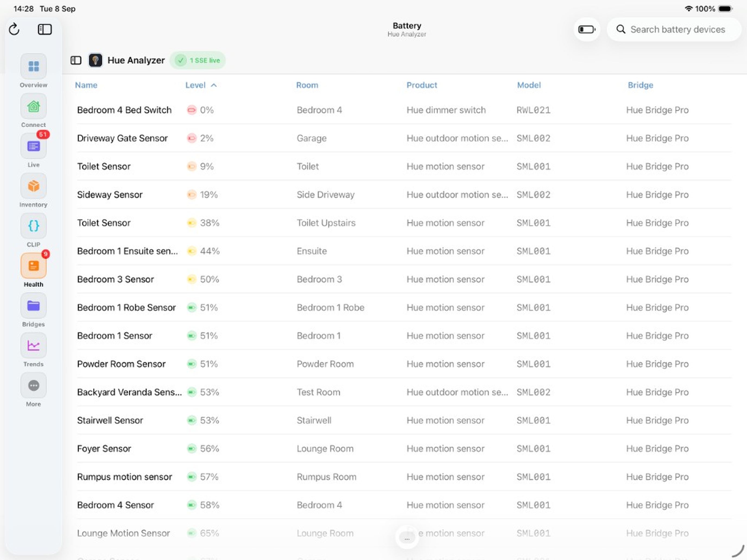The width and height of the screenshot is (747, 560).
Task: Click the Test Room cell
Action: (x=318, y=392)
